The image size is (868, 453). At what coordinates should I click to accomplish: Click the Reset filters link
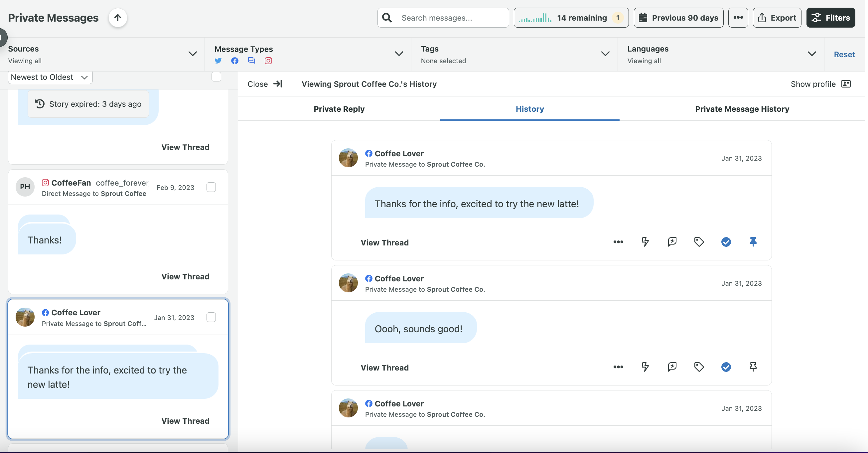(844, 54)
